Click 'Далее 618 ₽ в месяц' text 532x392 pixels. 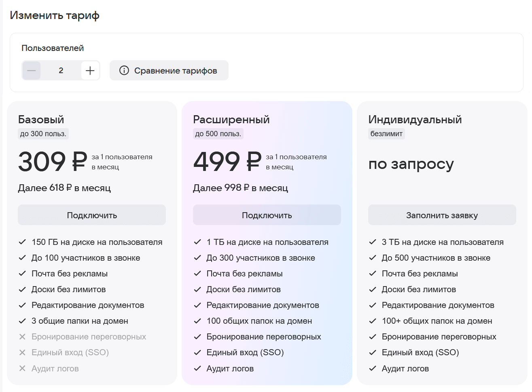64,188
